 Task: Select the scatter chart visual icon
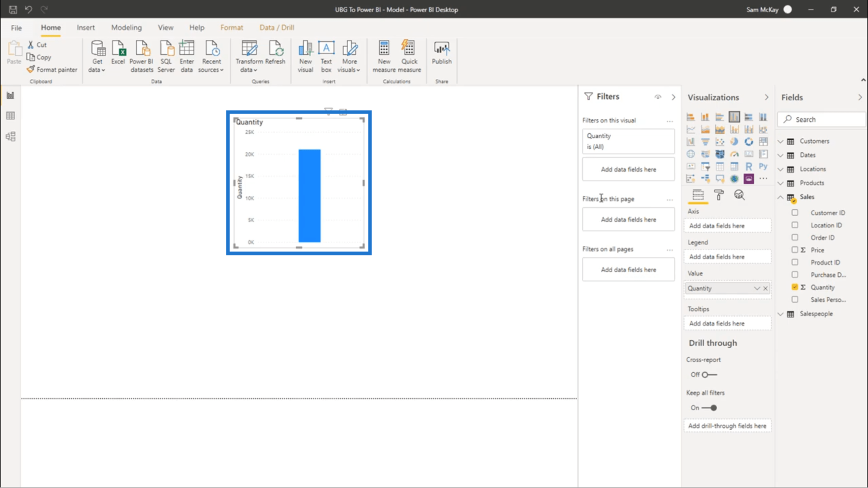point(720,141)
